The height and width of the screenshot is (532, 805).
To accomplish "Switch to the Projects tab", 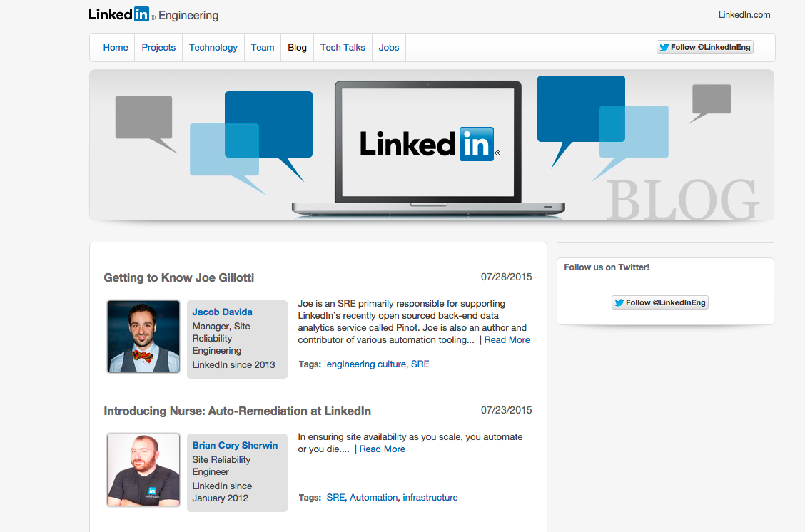I will pos(158,47).
